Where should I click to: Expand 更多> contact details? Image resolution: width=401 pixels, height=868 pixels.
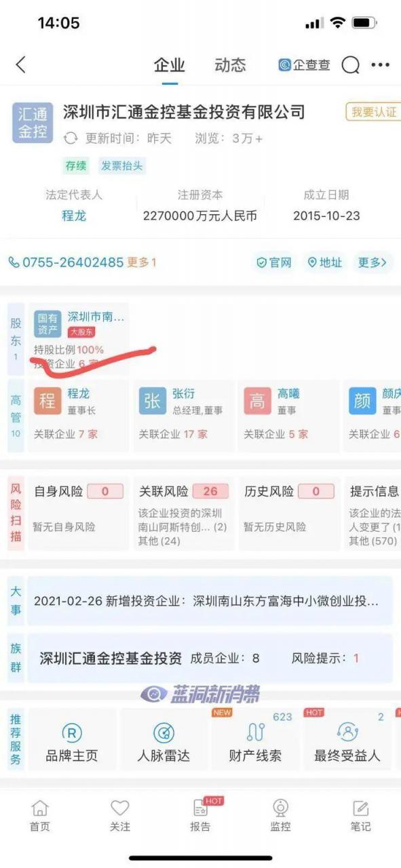373,262
